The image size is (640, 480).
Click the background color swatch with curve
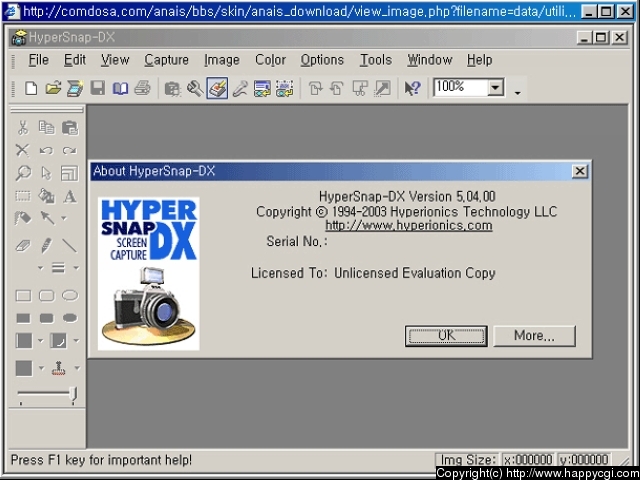(x=58, y=340)
